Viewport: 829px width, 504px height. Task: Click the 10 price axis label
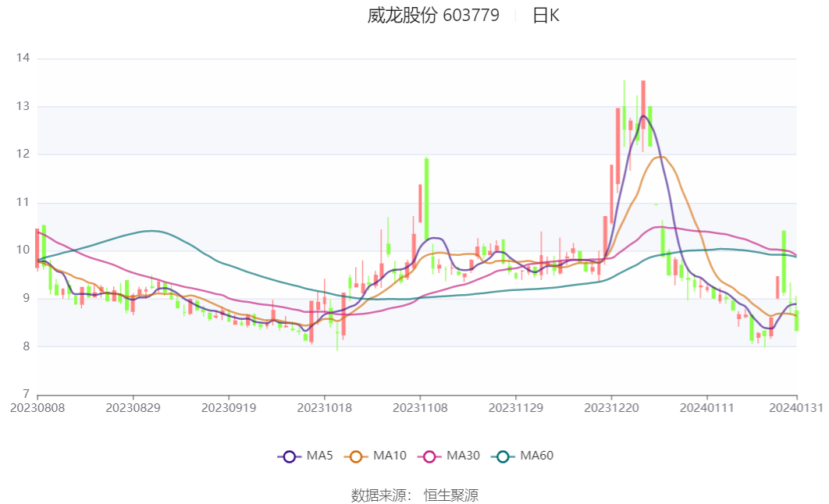point(23,250)
